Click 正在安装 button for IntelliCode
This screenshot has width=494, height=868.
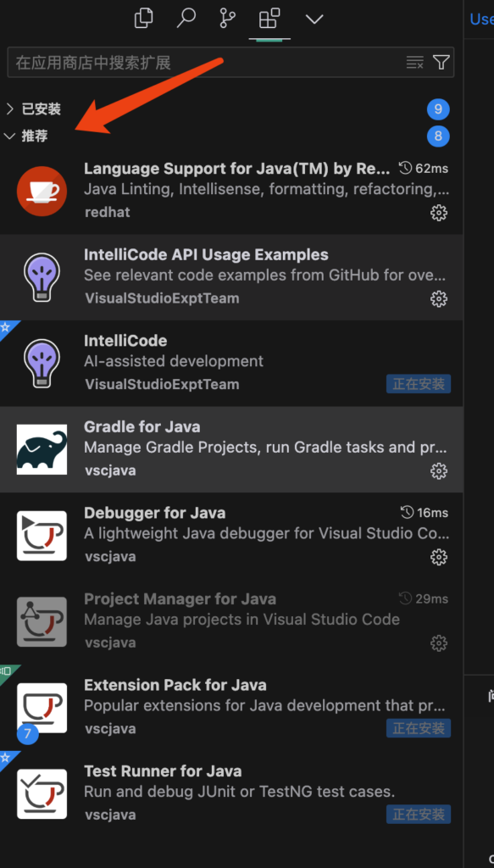[x=419, y=384]
